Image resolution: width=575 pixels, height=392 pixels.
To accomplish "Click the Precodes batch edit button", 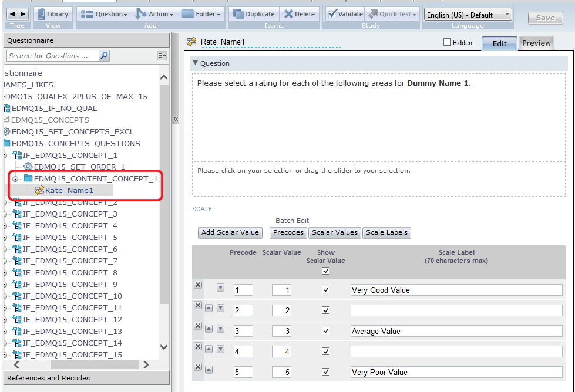I will click(x=288, y=232).
